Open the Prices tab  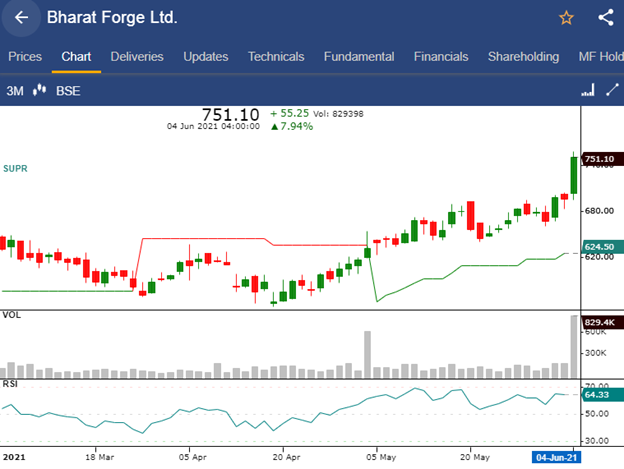pos(25,56)
